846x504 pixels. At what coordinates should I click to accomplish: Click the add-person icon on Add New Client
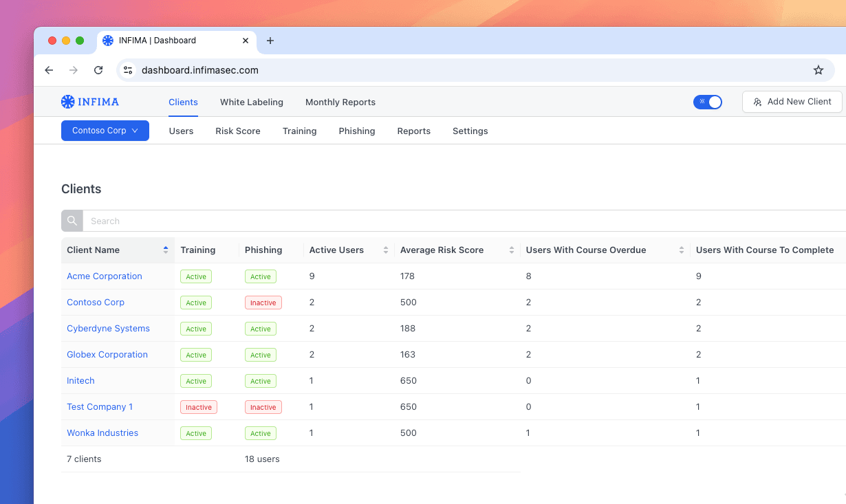pos(759,101)
